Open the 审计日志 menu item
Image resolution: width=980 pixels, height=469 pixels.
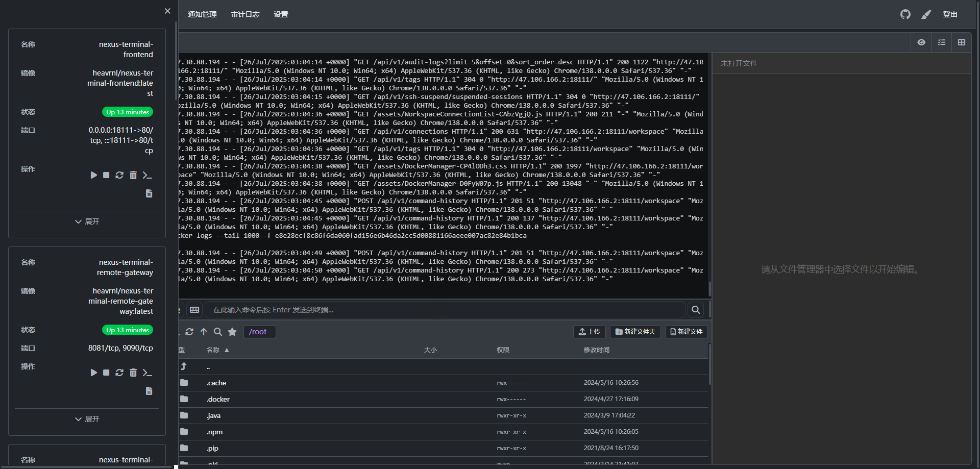245,14
